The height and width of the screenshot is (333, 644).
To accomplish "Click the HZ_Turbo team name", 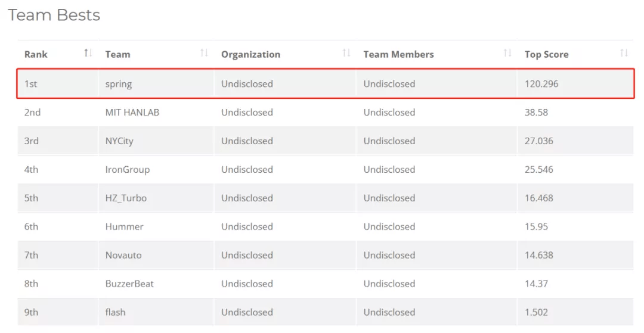I will pyautogui.click(x=126, y=198).
